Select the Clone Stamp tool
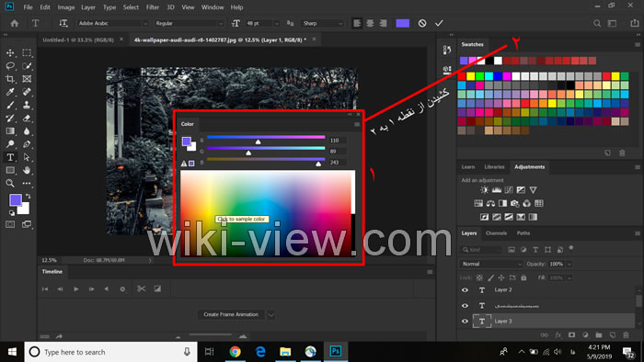 point(27,105)
